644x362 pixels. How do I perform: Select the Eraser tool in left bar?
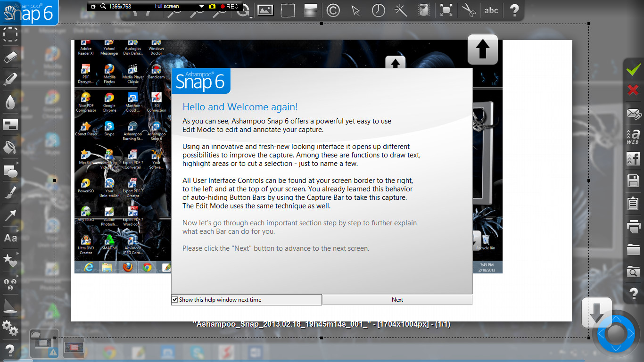pyautogui.click(x=10, y=57)
